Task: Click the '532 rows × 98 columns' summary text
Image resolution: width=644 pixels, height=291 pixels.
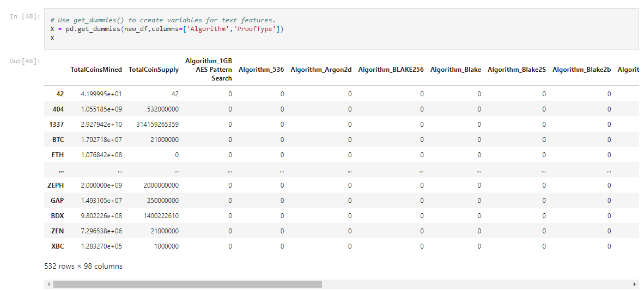Action: click(x=83, y=267)
